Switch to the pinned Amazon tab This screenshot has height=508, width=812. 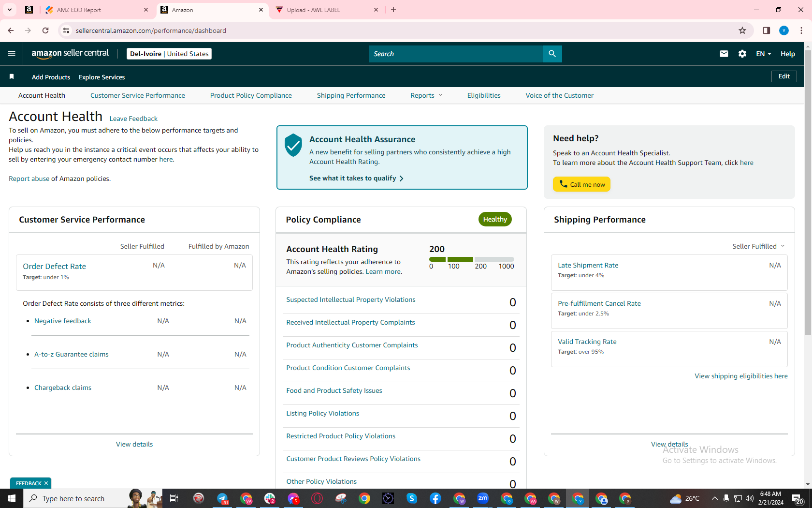pos(29,10)
